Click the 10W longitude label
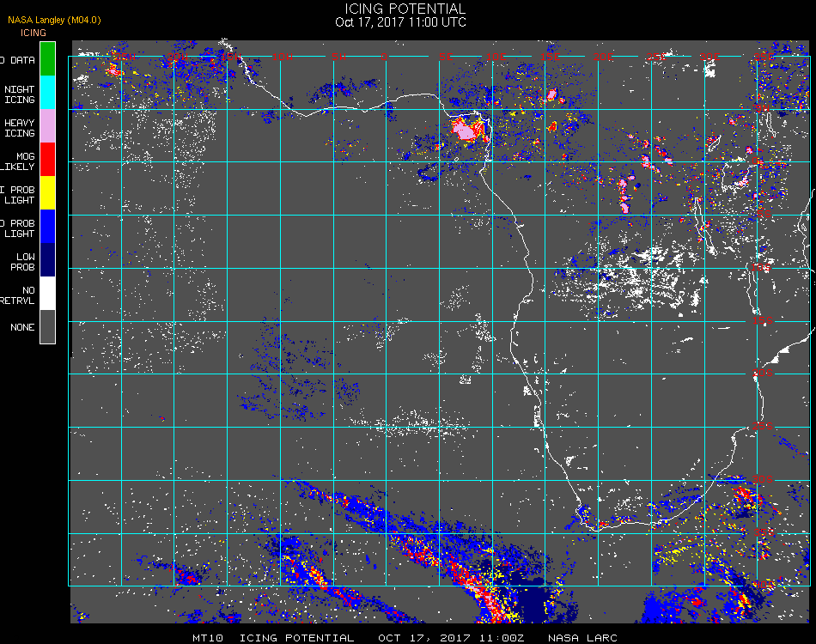This screenshot has width=816, height=644. 283,57
